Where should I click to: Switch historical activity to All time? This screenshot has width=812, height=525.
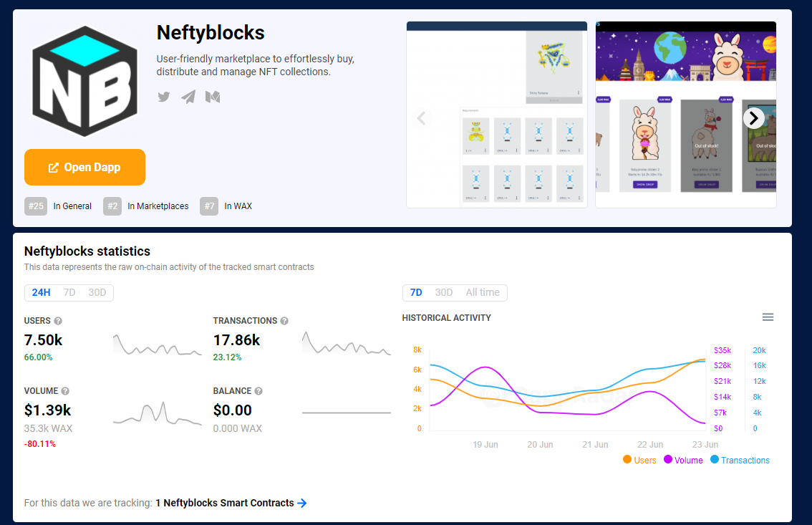click(483, 292)
